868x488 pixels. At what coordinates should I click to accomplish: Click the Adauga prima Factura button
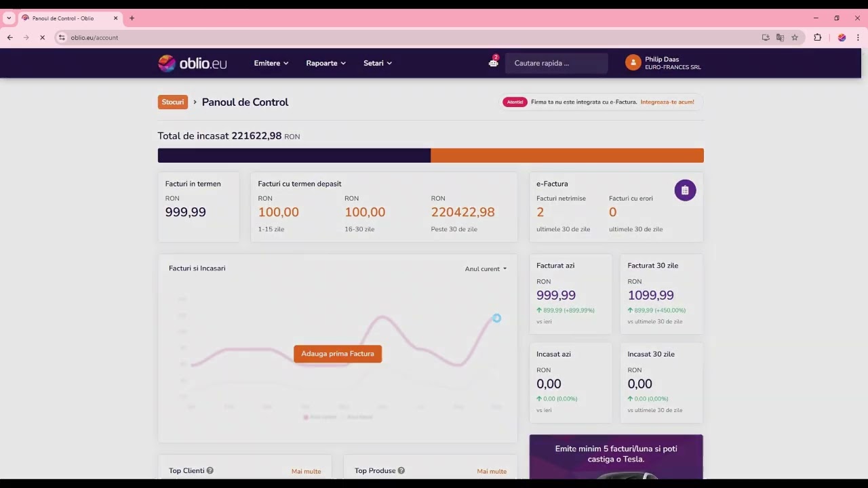pyautogui.click(x=338, y=354)
